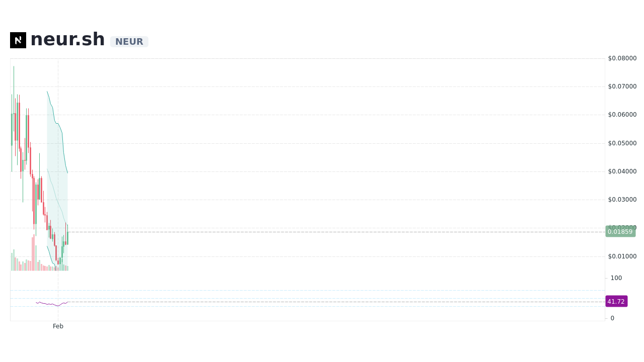Click the purple RSI indicator line

52,304
